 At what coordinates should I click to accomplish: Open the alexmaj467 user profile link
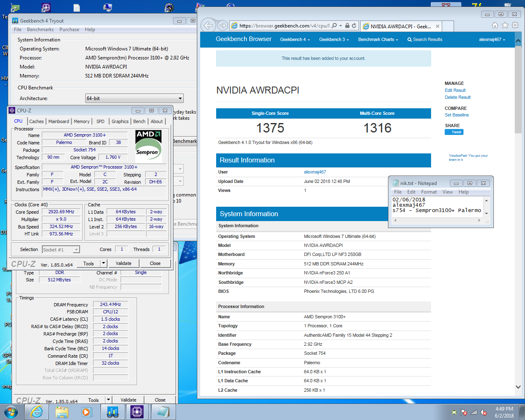(315, 172)
